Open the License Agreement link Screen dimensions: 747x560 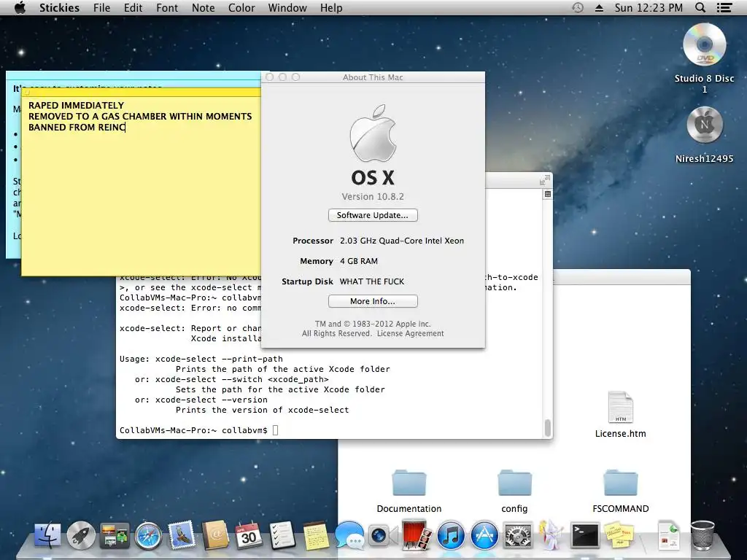click(410, 333)
